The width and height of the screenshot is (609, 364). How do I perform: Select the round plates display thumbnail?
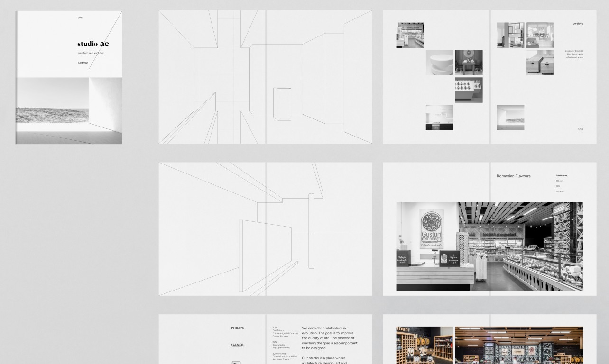click(x=469, y=90)
